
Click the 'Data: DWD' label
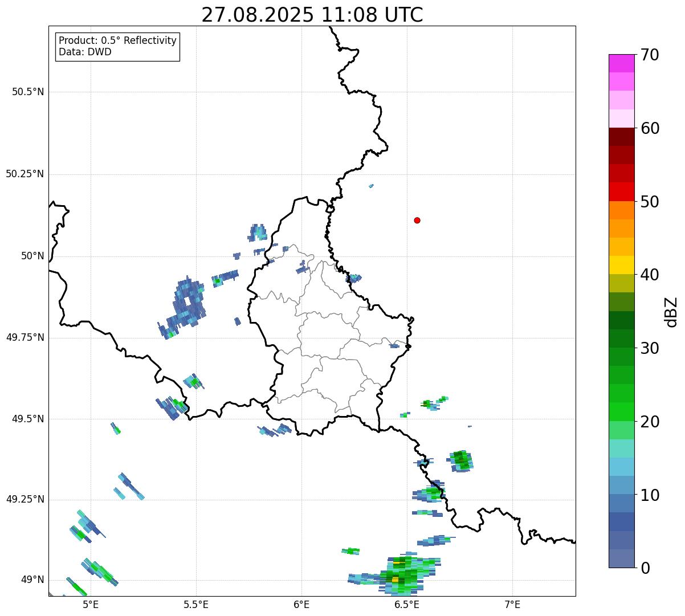point(85,52)
